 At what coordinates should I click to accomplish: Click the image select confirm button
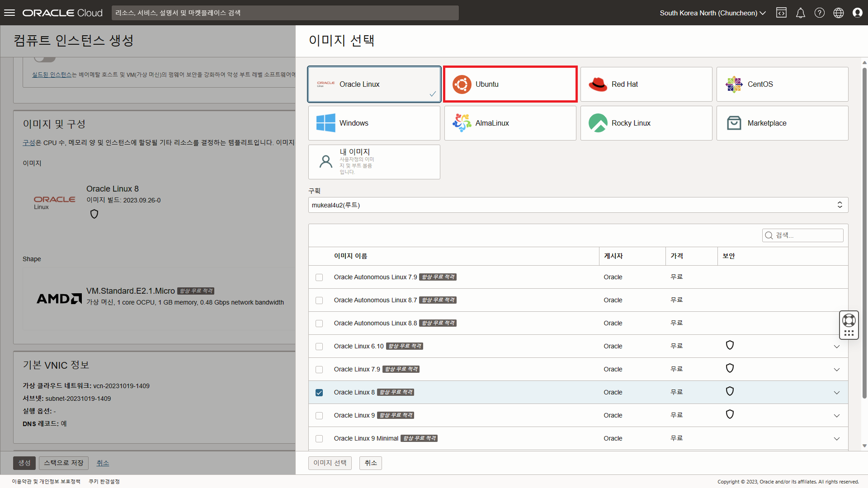(330, 463)
